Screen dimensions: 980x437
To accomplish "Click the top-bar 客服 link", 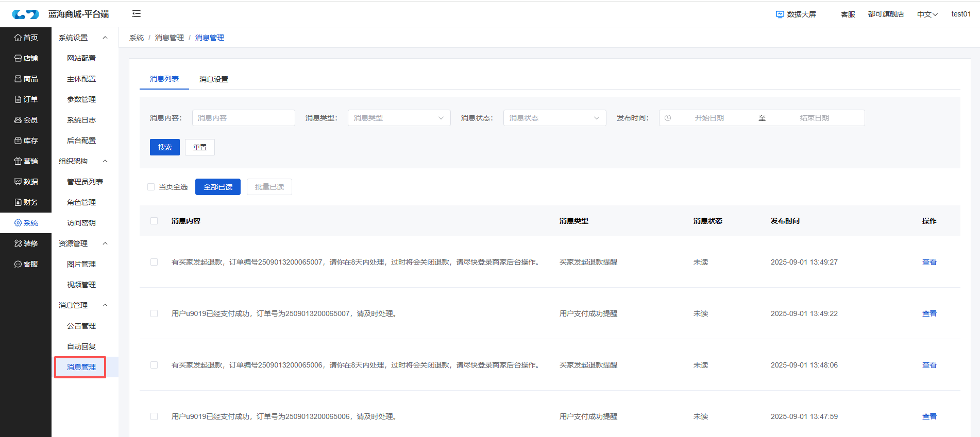I will [x=848, y=14].
